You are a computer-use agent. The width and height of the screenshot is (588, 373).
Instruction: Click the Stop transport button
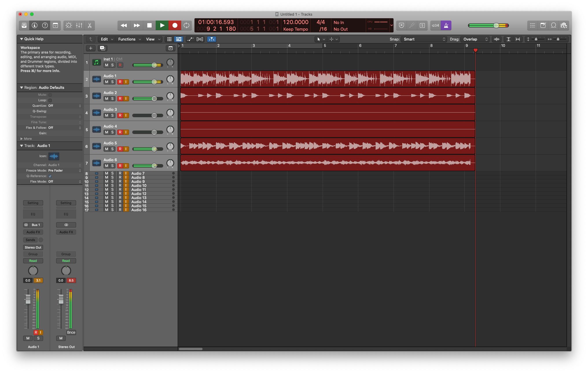tap(149, 25)
